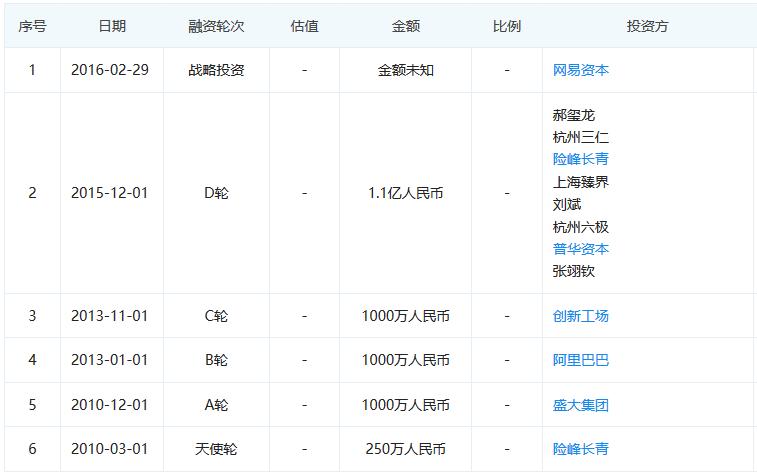This screenshot has height=476, width=757.
Task: Select investor name 上海臻界
Action: point(580,182)
